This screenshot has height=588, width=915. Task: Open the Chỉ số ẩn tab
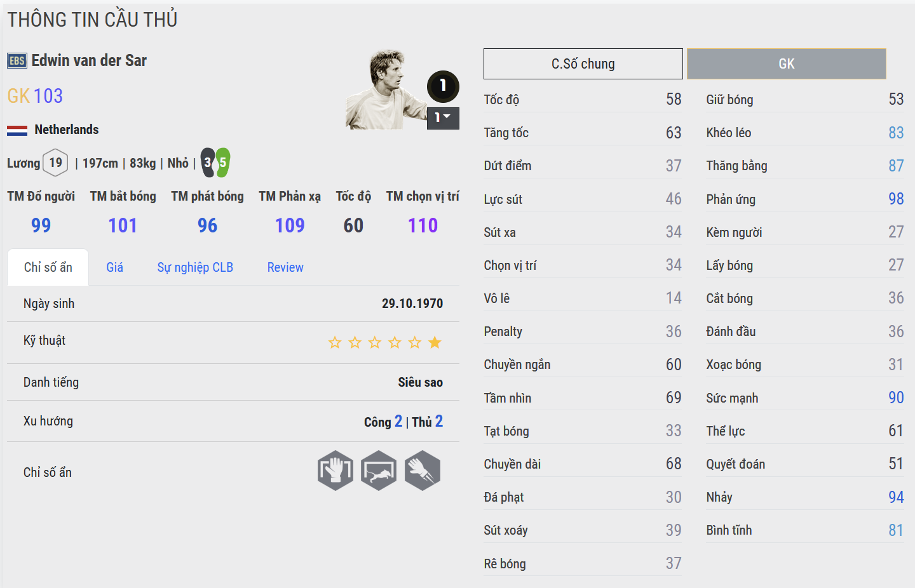tap(48, 267)
